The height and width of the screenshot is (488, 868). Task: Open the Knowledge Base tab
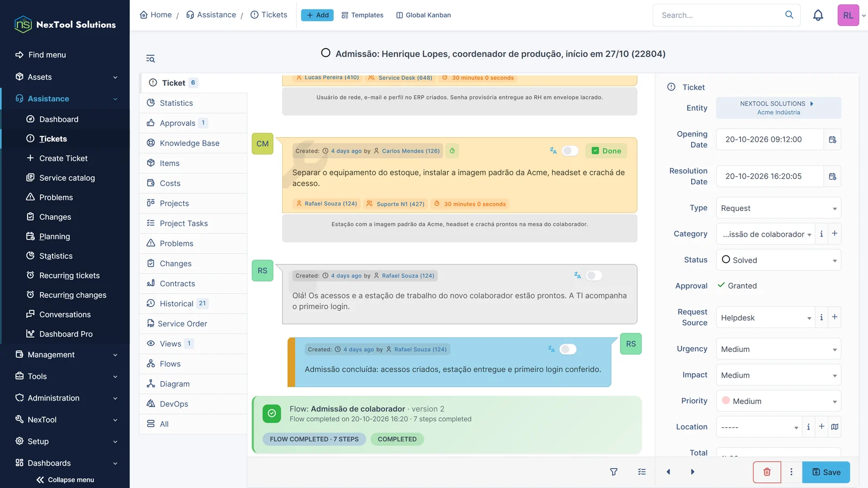(x=193, y=143)
